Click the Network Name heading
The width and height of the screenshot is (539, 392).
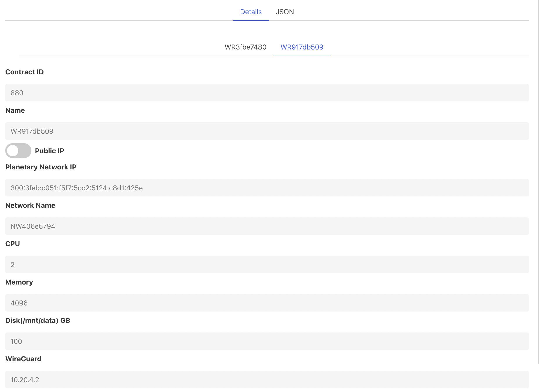[x=30, y=205]
